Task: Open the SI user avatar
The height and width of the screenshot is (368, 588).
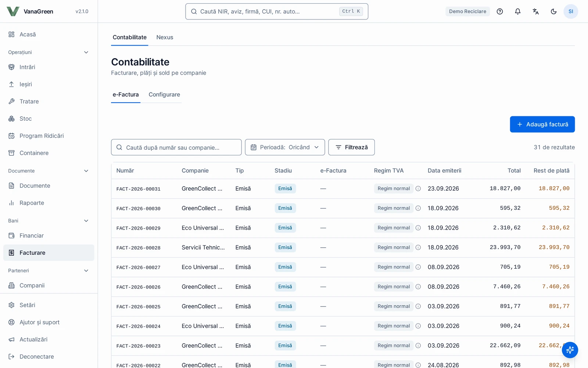Action: click(571, 11)
